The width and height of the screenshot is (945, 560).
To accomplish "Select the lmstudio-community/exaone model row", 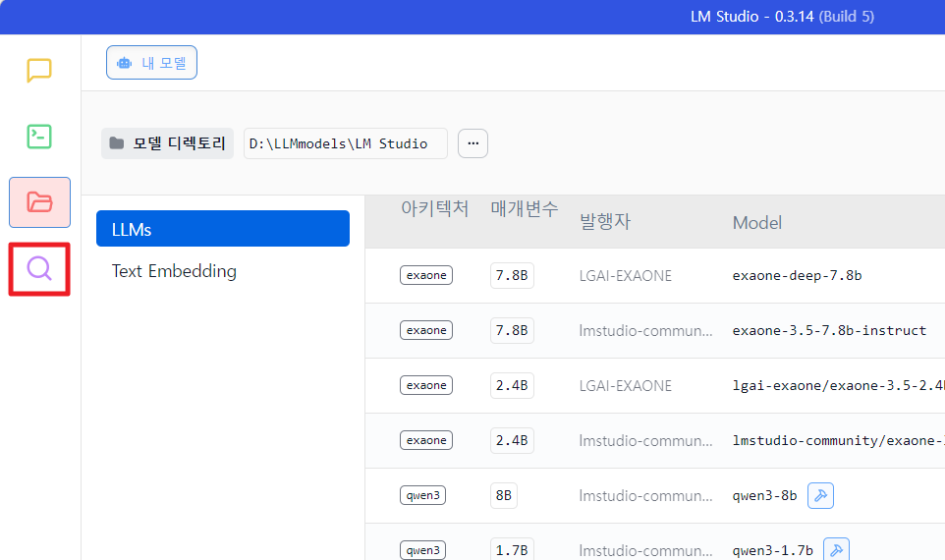I will coord(655,441).
